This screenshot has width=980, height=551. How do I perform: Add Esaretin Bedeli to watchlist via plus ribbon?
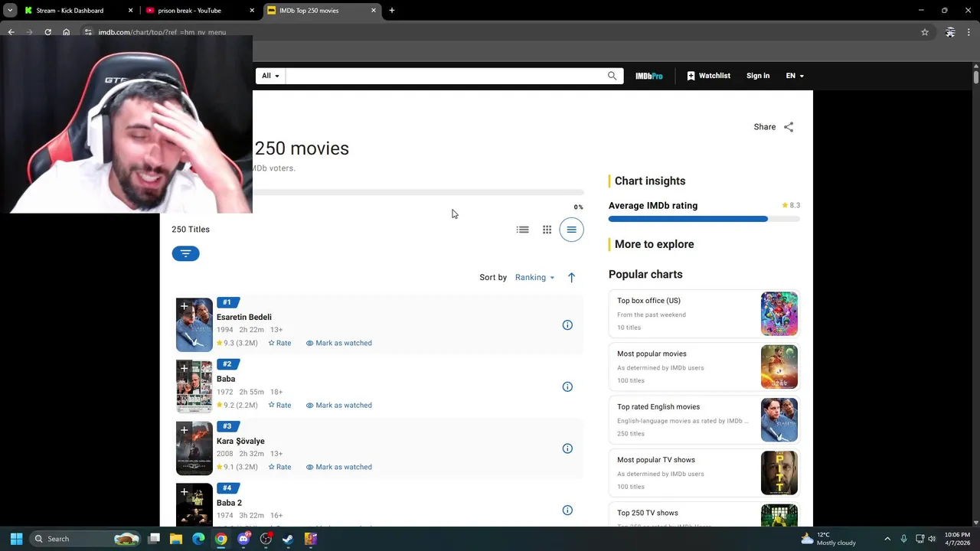coord(184,307)
